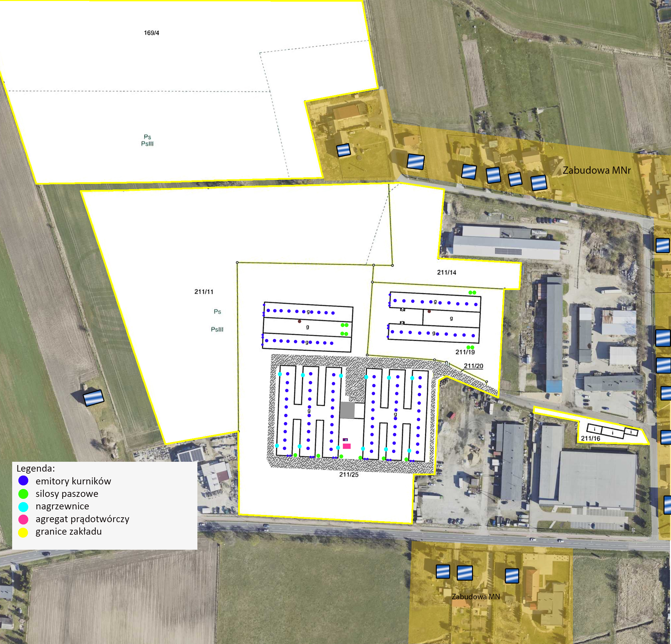Screen dimensions: 671x644
Task: Click parcel label 211/16
Action: (591, 438)
